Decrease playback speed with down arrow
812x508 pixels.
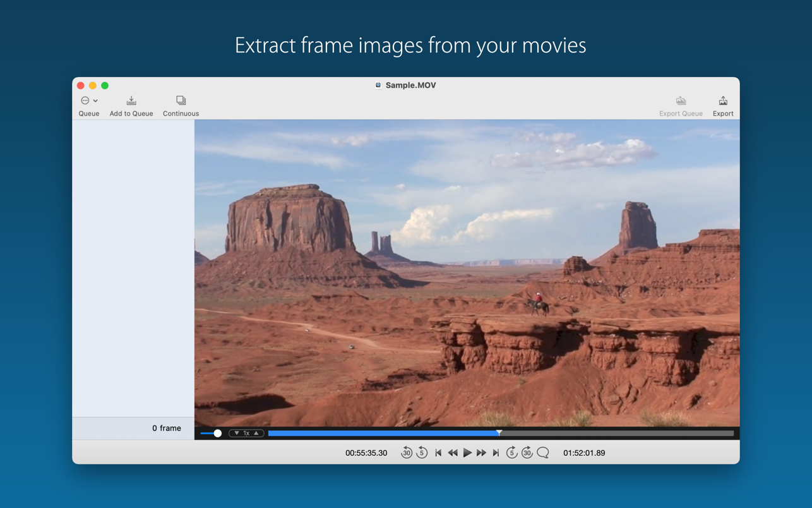pos(237,433)
